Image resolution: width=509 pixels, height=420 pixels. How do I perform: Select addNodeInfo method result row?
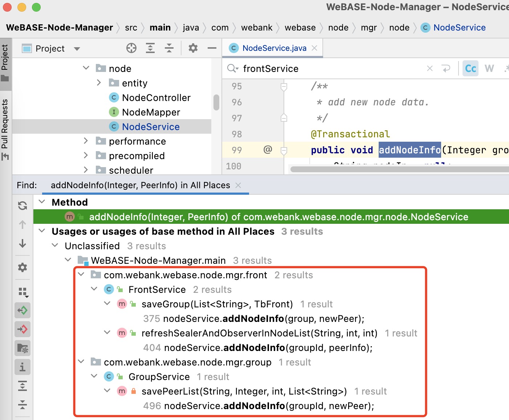click(x=271, y=217)
